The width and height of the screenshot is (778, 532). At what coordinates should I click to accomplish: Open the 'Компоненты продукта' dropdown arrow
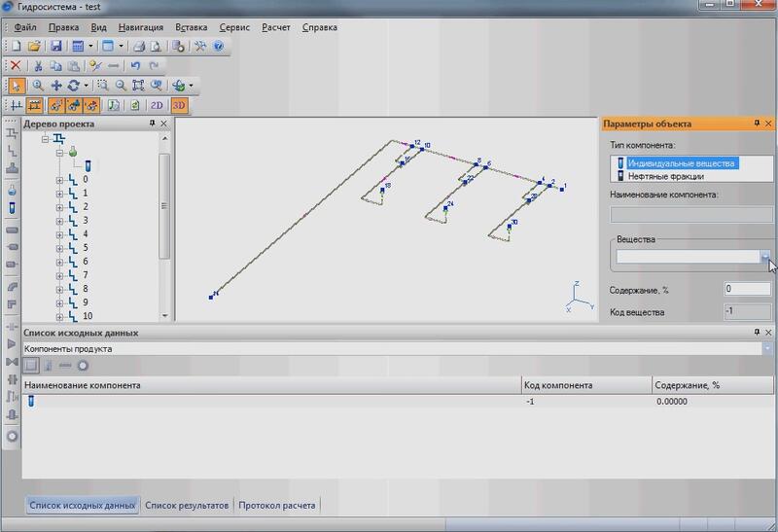click(x=768, y=348)
